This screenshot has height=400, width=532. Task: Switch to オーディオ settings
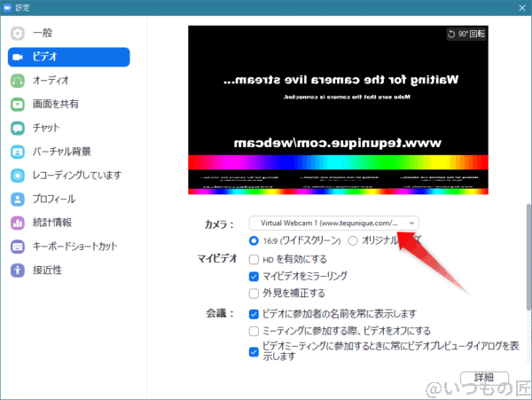coord(51,81)
